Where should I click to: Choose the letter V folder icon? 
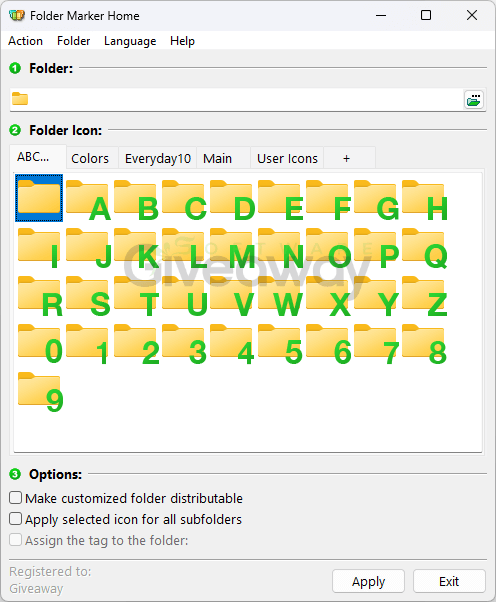coord(231,294)
